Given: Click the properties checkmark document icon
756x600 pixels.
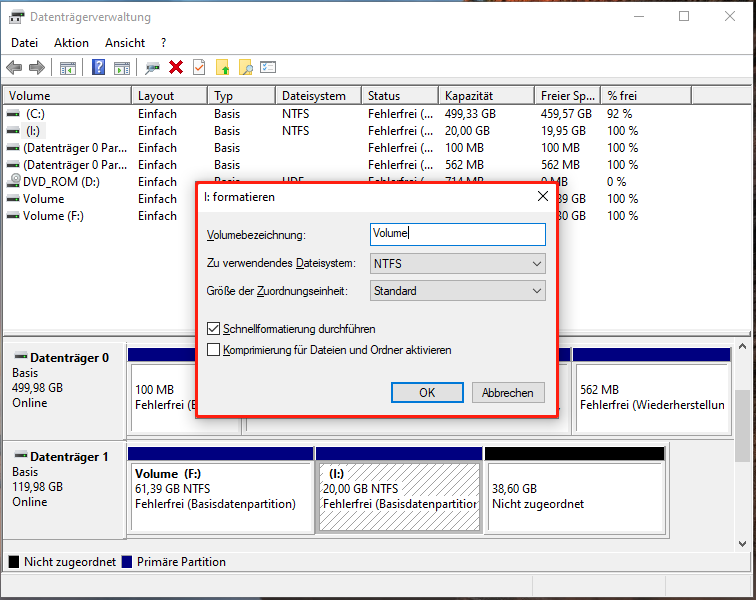Looking at the screenshot, I should (199, 67).
